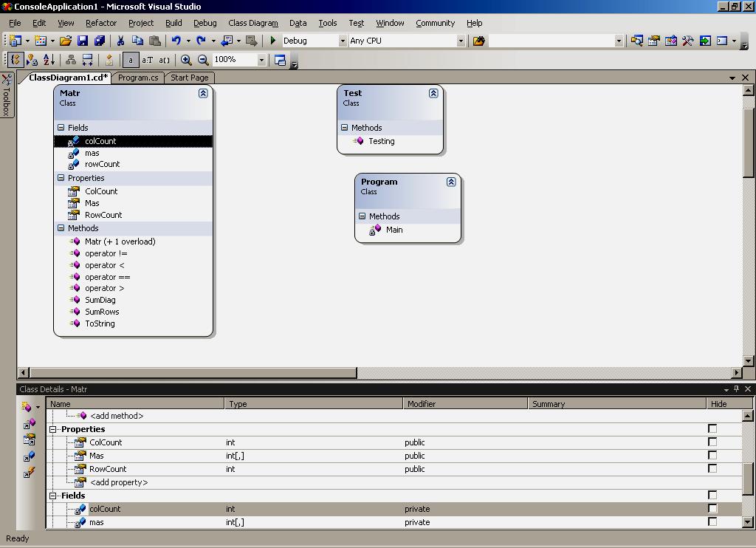
Task: Click the Redo arrow icon
Action: [201, 41]
